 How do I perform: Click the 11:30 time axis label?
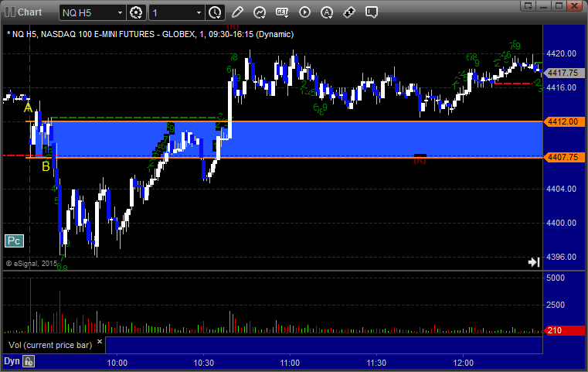click(x=376, y=363)
